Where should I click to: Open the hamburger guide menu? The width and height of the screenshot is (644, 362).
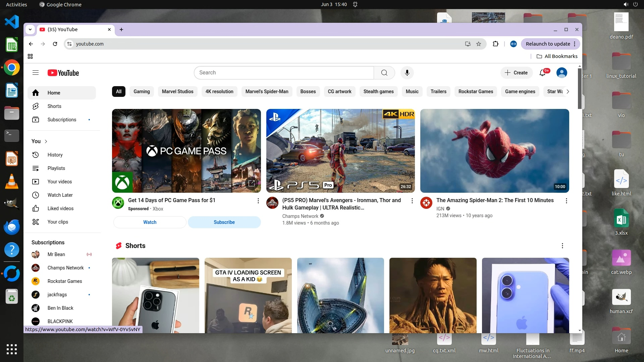point(36,73)
